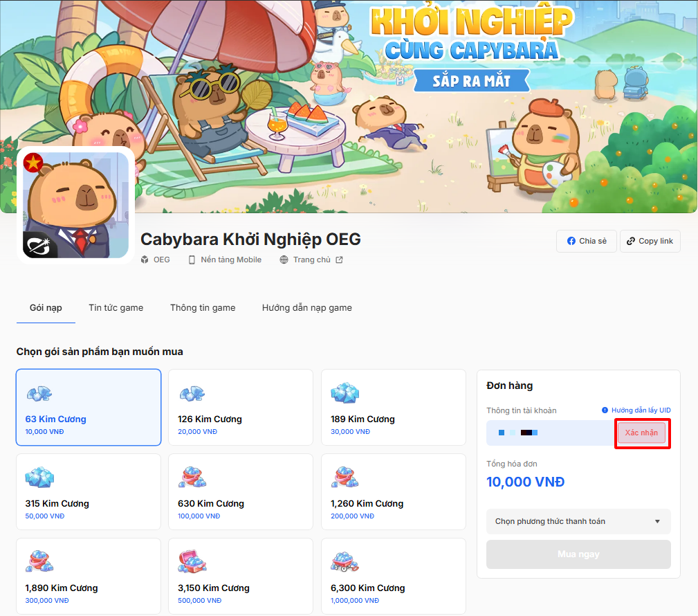The image size is (698, 616).
Task: Open the Hướng dẫn lấy UID link
Action: point(641,410)
